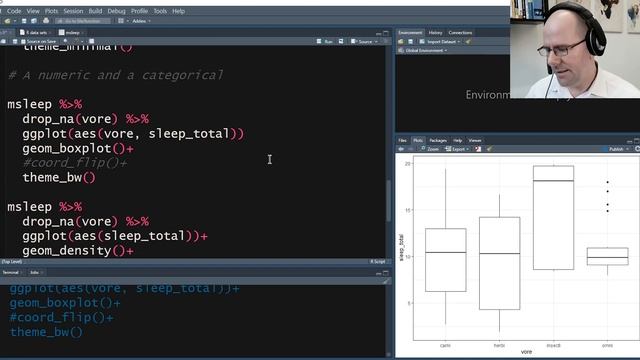Click the R Script file type selector
Viewport: 640px width, 360px height.
click(x=378, y=262)
